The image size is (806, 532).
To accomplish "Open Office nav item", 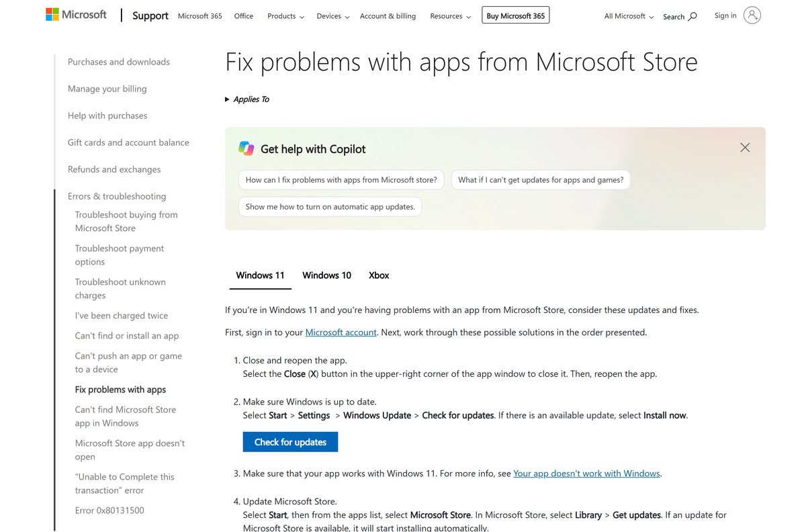I will (244, 16).
